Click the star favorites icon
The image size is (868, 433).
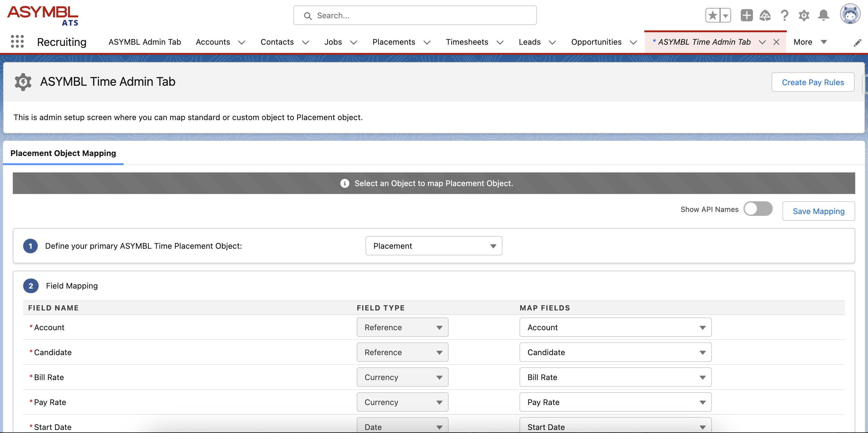point(712,15)
